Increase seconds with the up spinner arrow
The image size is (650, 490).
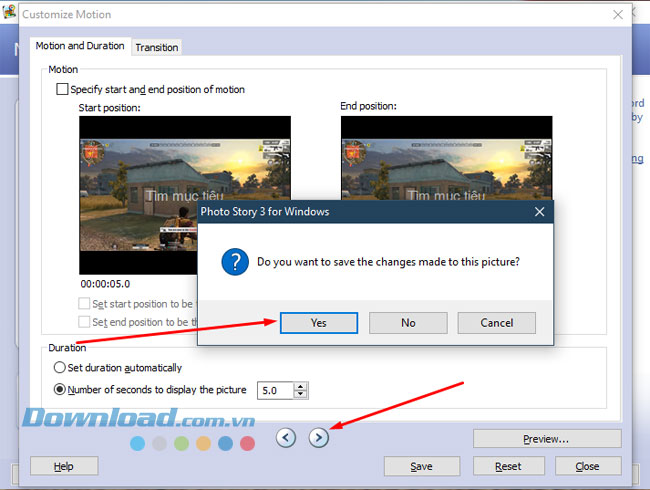tap(301, 386)
